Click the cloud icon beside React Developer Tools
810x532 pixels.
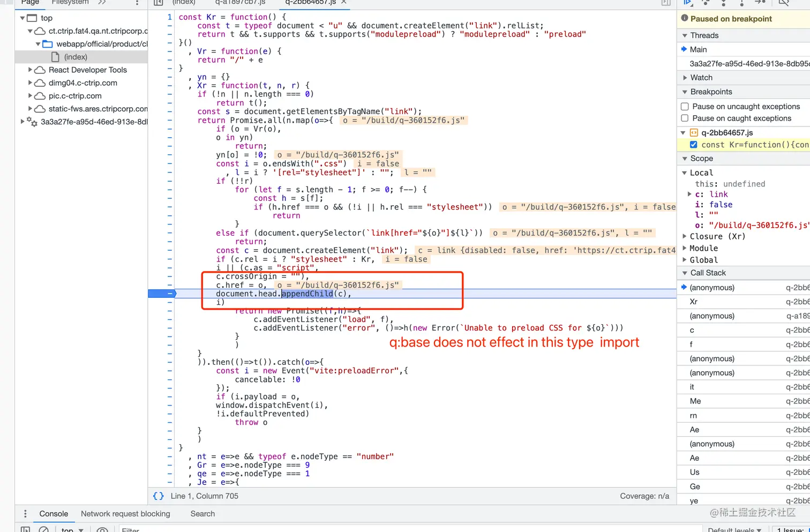click(x=40, y=70)
